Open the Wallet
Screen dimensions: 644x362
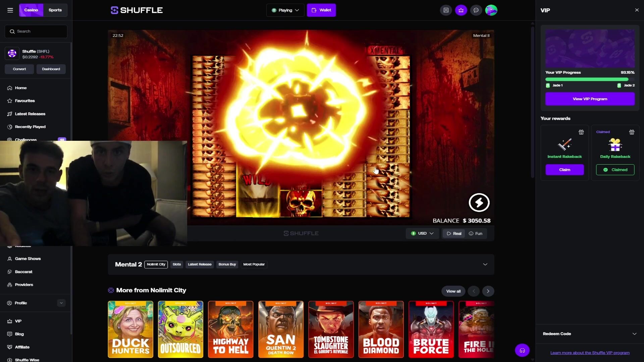[321, 10]
